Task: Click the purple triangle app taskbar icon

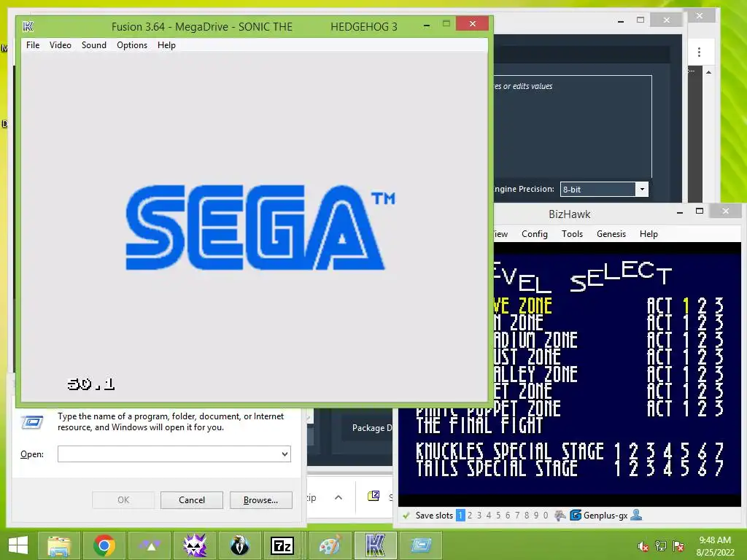Action: [150, 545]
